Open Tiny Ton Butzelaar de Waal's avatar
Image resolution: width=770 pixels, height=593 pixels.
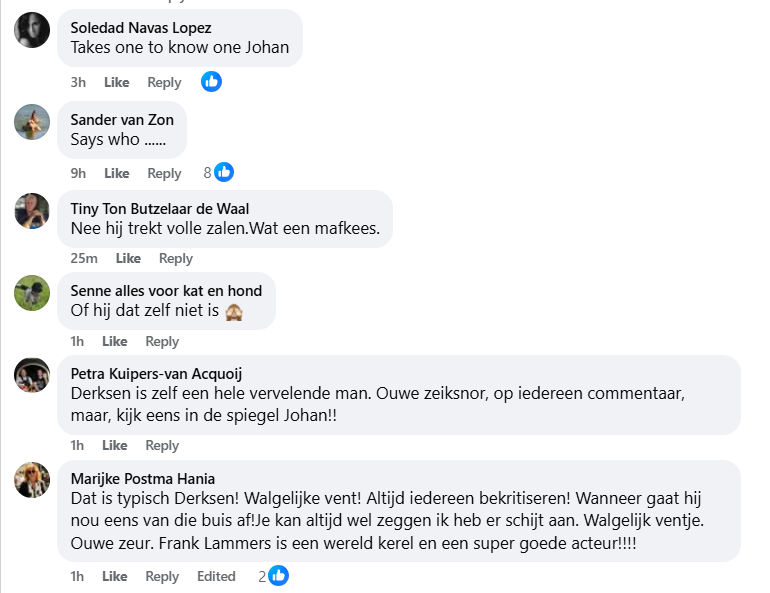click(32, 211)
